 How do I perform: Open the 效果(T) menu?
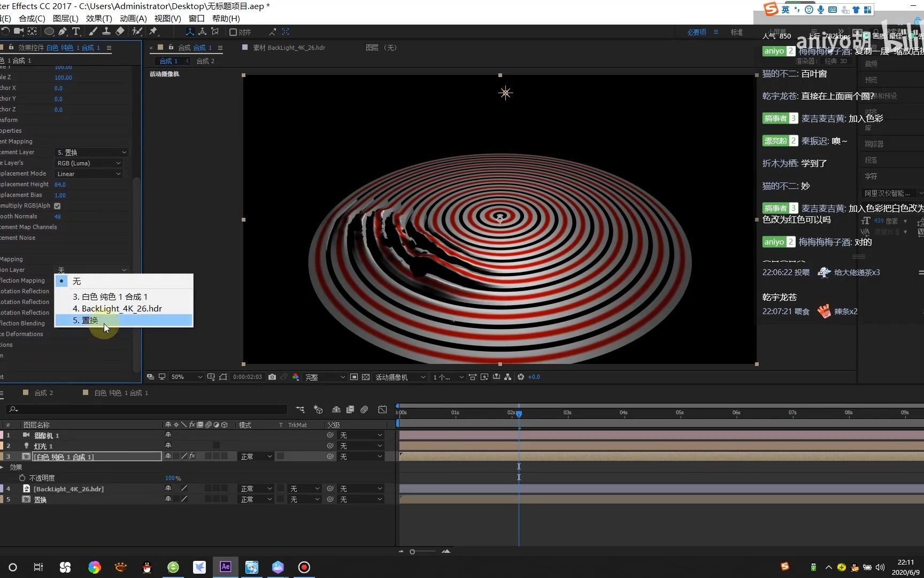99,18
